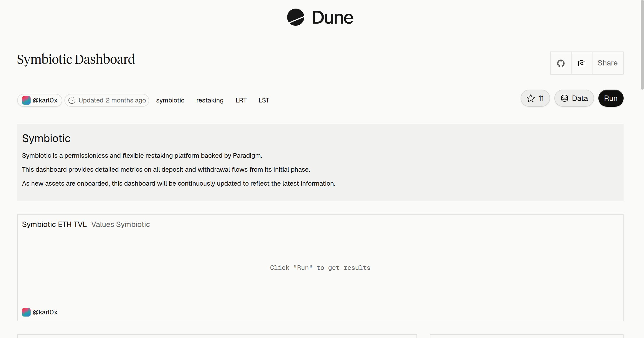
Task: Click the sentence mentioning backed by Paradigm
Action: 142,156
